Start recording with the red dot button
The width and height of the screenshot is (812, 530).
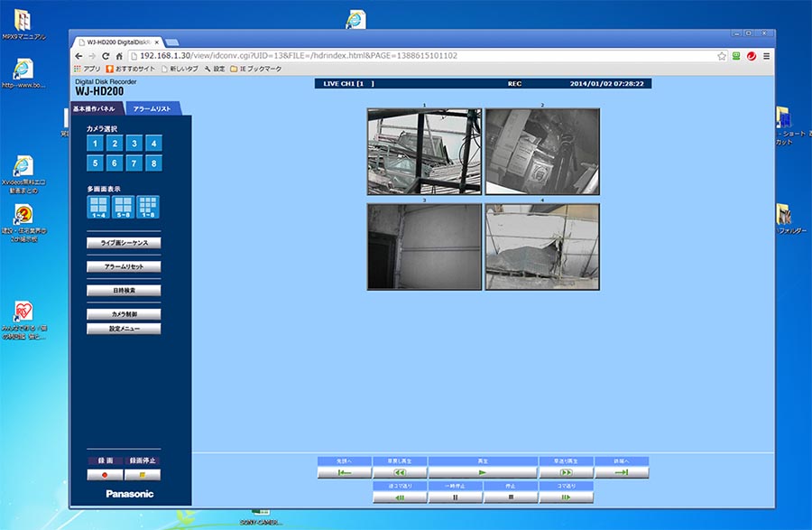pyautogui.click(x=105, y=474)
